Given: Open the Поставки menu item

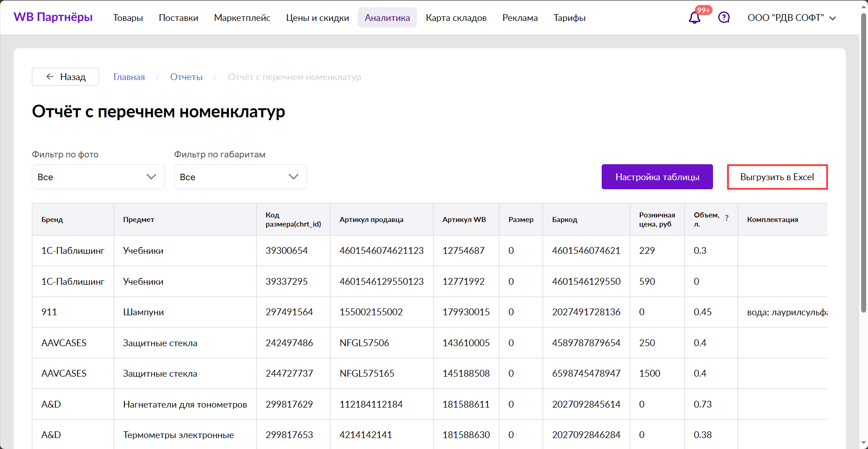Looking at the screenshot, I should click(x=178, y=18).
